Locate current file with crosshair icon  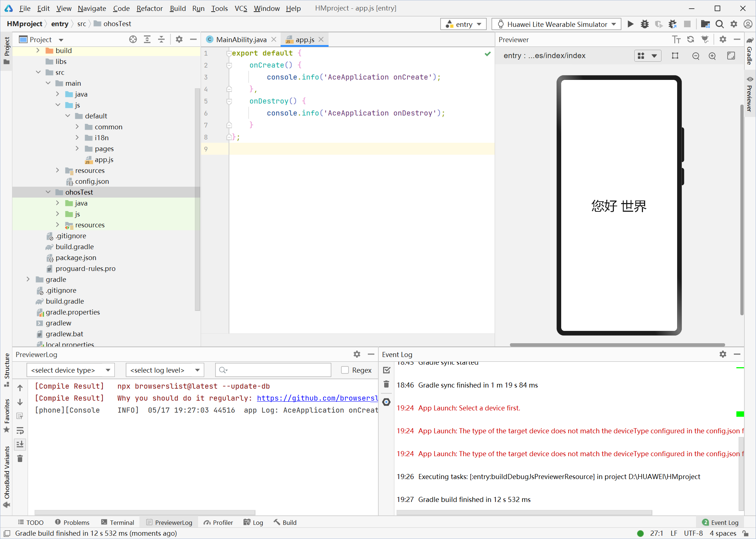(x=133, y=39)
